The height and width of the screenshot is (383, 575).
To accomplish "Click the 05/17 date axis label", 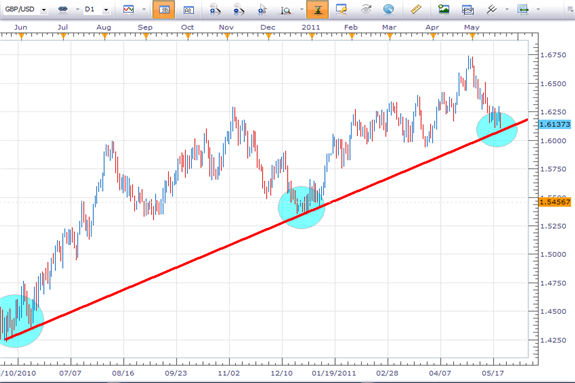I will coord(492,373).
